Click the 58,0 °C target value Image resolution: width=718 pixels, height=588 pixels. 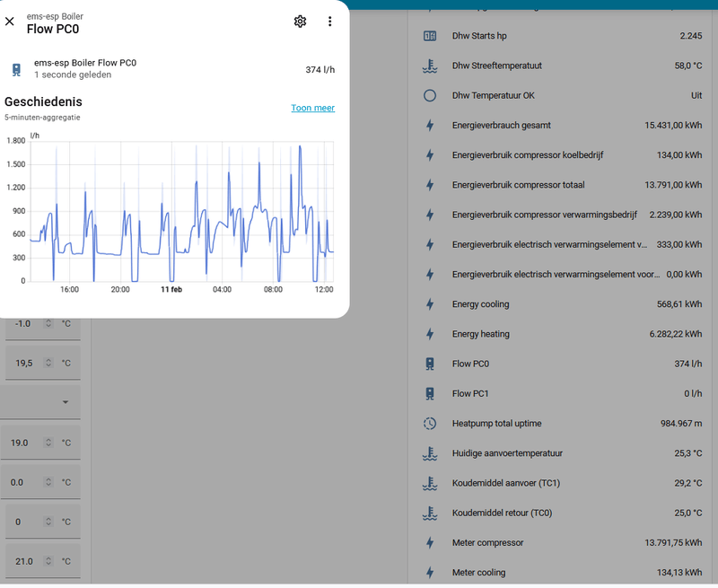tap(687, 66)
